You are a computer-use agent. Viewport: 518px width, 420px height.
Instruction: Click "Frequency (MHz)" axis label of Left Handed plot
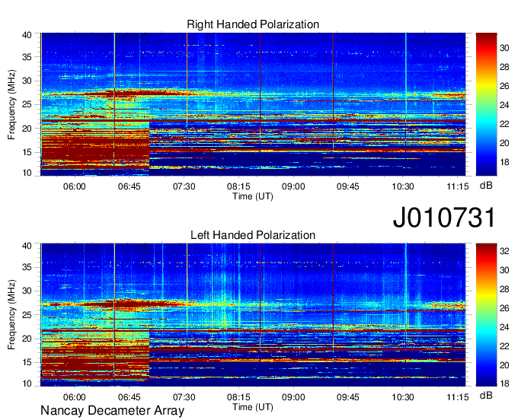[x=11, y=315]
